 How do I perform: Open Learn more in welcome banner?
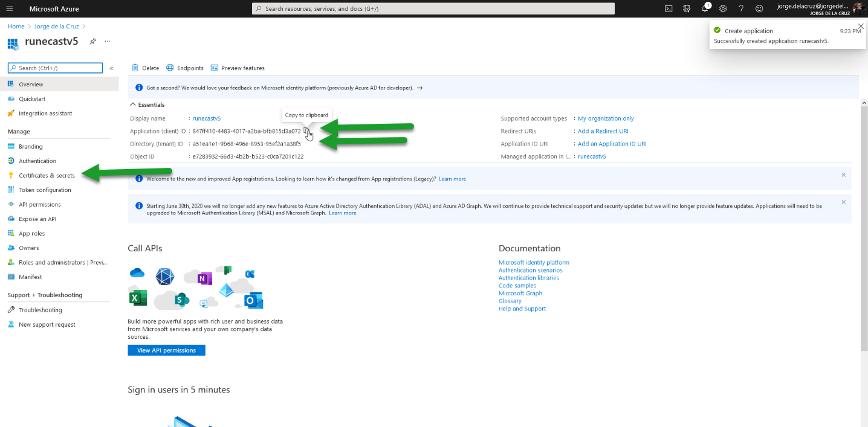[452, 179]
